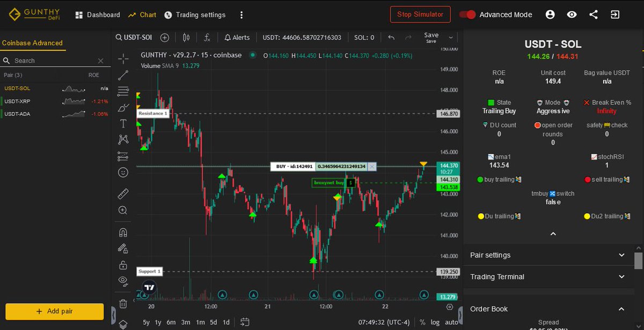Expand the Pair settings section
The height and width of the screenshot is (330, 644).
(x=547, y=255)
